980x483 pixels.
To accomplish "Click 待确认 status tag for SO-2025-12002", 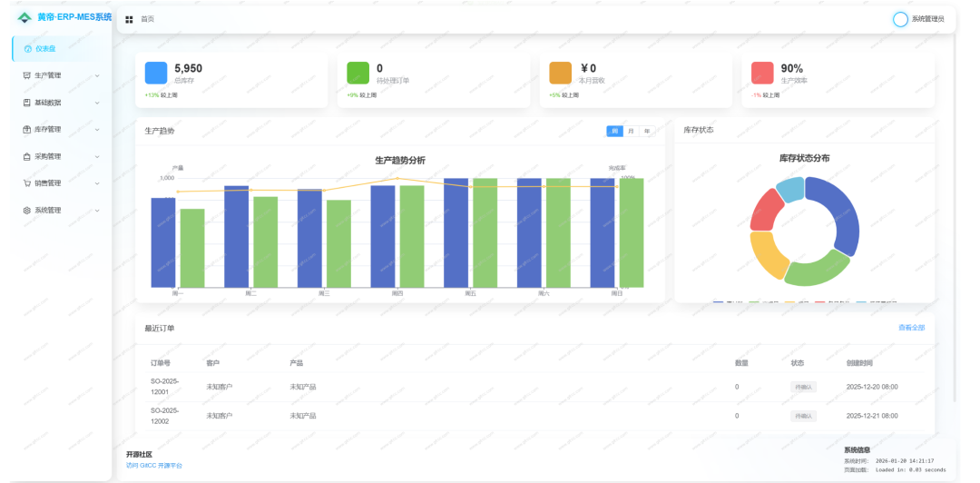I will [x=803, y=416].
